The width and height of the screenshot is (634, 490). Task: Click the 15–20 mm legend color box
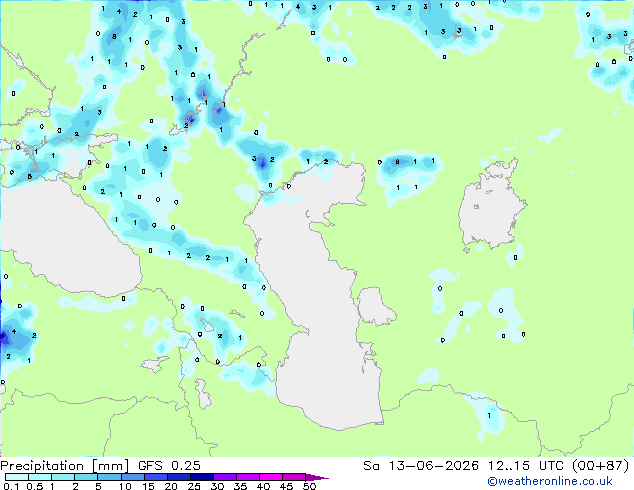coord(155,477)
